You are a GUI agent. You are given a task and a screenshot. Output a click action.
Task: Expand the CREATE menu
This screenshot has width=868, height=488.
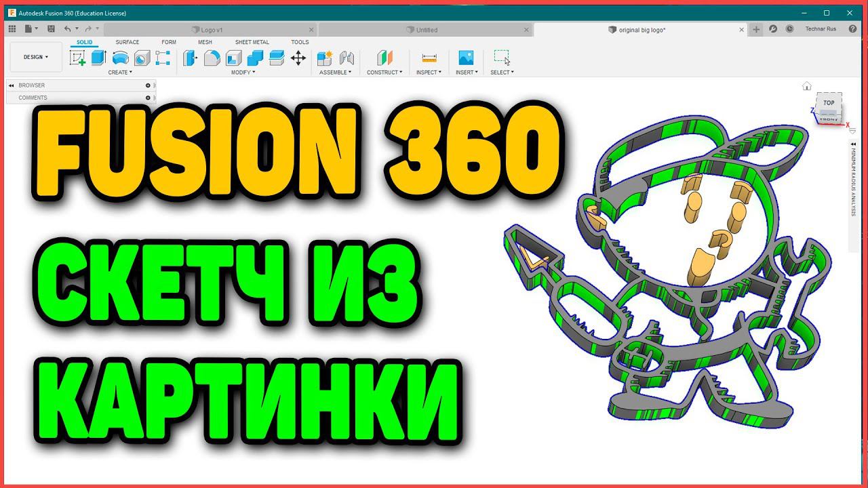coord(120,72)
